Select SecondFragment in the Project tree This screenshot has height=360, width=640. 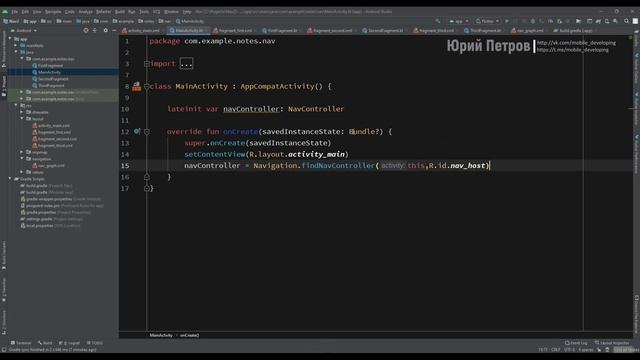[53, 78]
